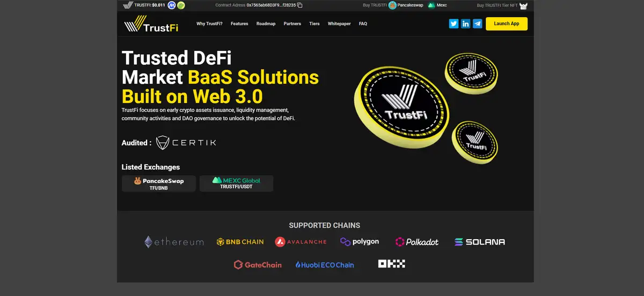
Task: Open the MEXC Global TRUSTFI/USDT listing
Action: pyautogui.click(x=236, y=183)
